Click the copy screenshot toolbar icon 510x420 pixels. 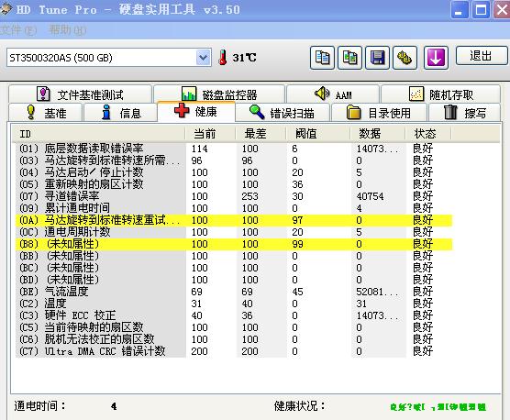[x=349, y=58]
